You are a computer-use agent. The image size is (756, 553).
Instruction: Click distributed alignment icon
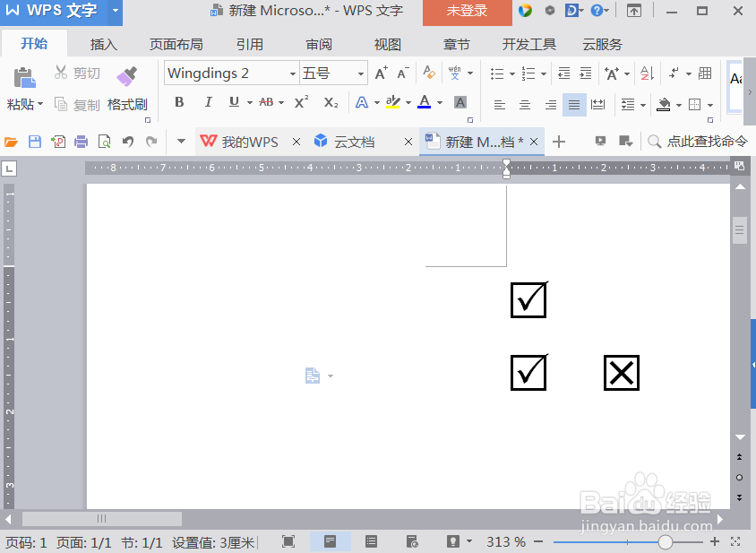pyautogui.click(x=597, y=104)
